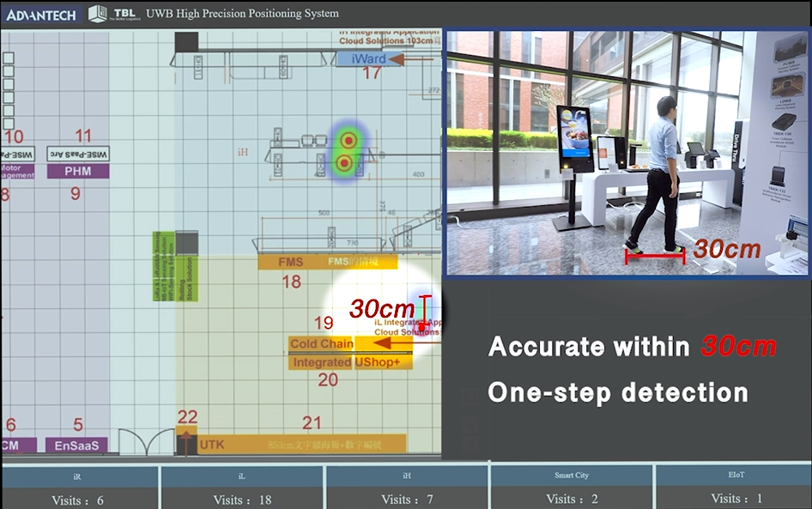Click the '30cm' label on the floor plan
This screenshot has width=812, height=509.
(382, 309)
